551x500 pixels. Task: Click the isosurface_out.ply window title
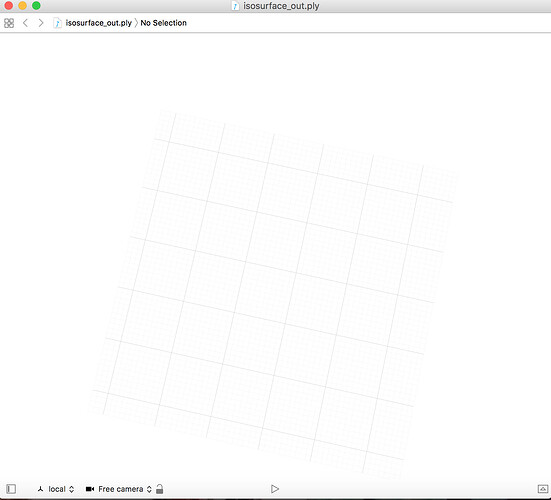(x=281, y=6)
